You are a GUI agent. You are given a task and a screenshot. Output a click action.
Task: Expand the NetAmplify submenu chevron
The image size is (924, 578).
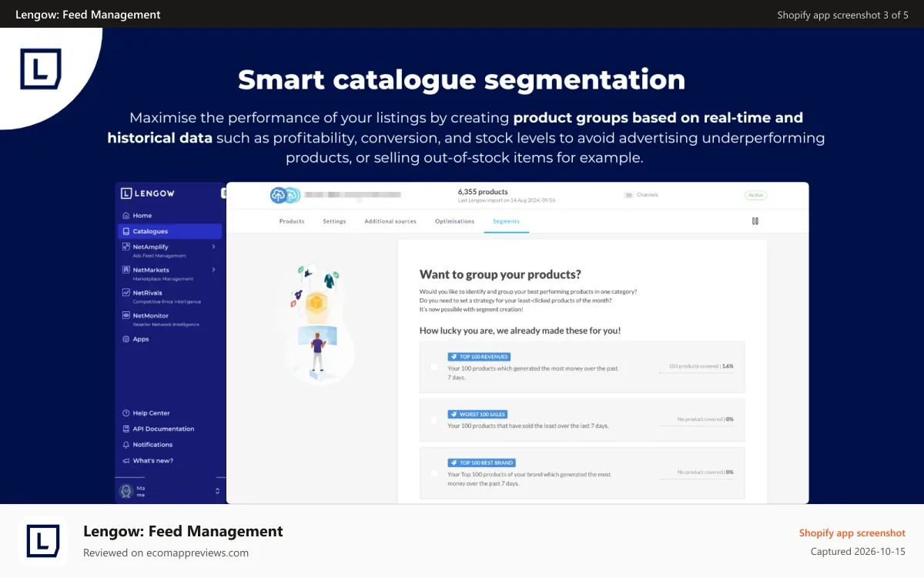pos(213,247)
